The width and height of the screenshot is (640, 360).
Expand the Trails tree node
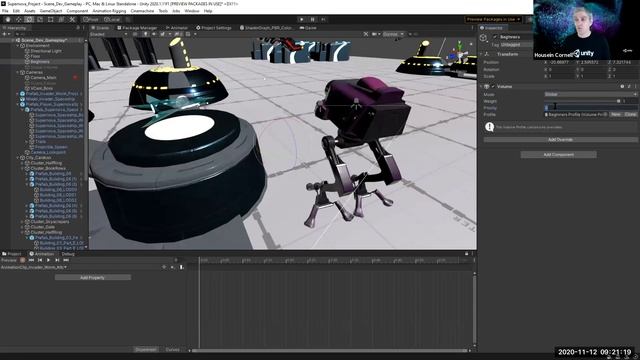[27, 142]
